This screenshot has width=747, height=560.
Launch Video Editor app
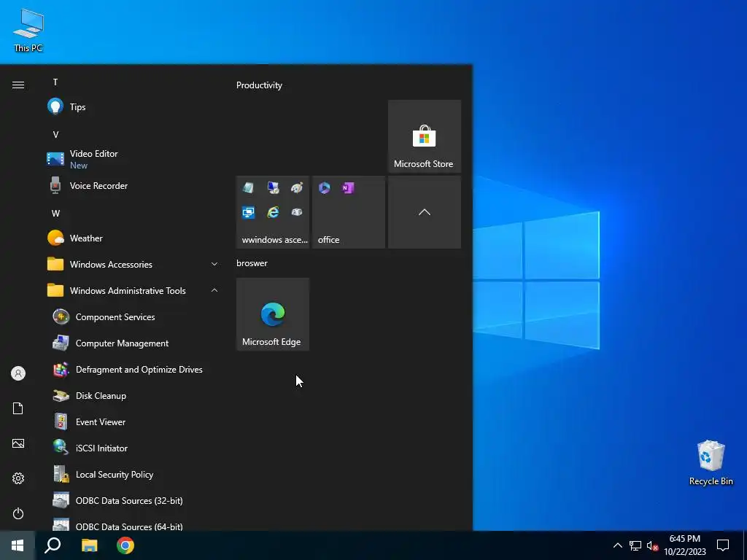tap(133, 159)
